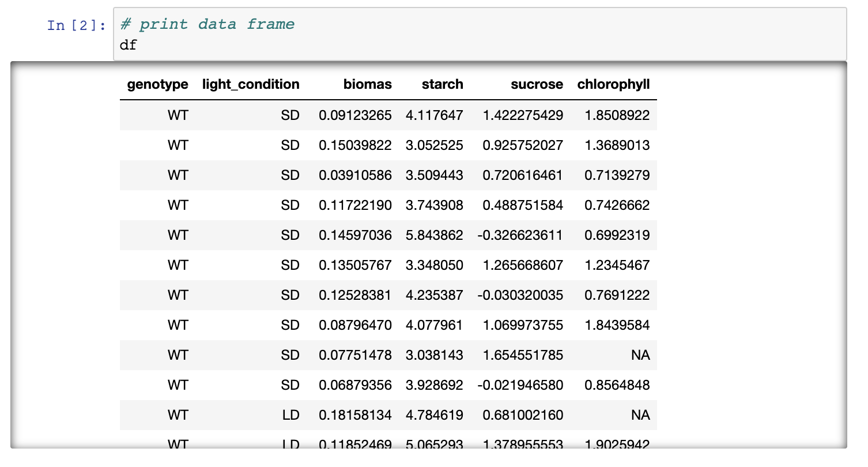
Task: Click chlorophyll value 0.7139279
Action: point(617,175)
